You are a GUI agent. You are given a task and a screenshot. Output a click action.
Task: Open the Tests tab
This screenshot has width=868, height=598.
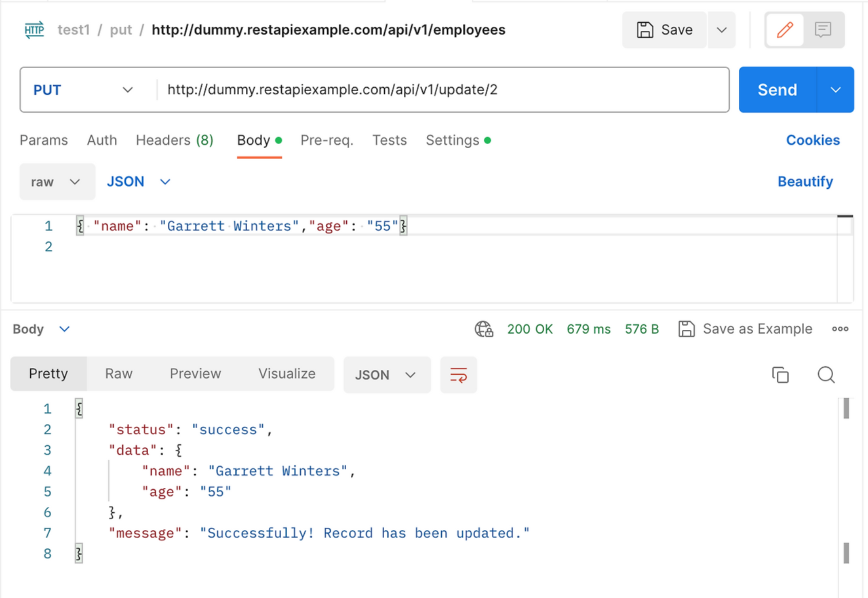click(x=389, y=140)
